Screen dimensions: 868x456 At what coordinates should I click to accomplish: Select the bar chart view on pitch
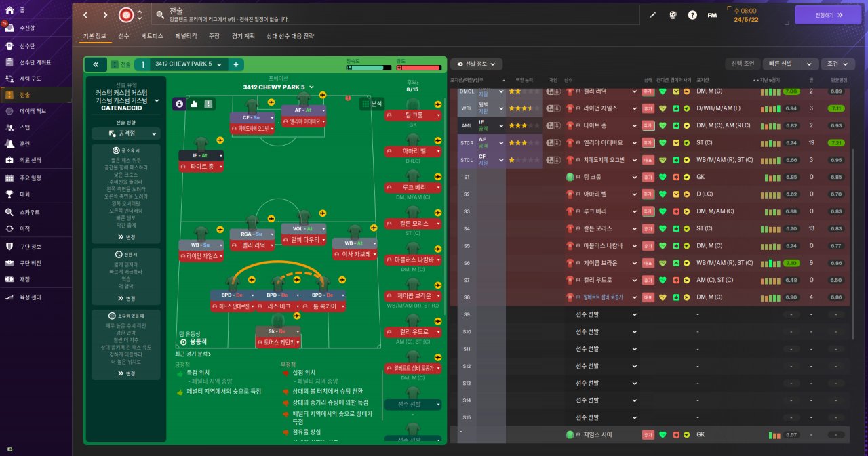click(x=194, y=104)
